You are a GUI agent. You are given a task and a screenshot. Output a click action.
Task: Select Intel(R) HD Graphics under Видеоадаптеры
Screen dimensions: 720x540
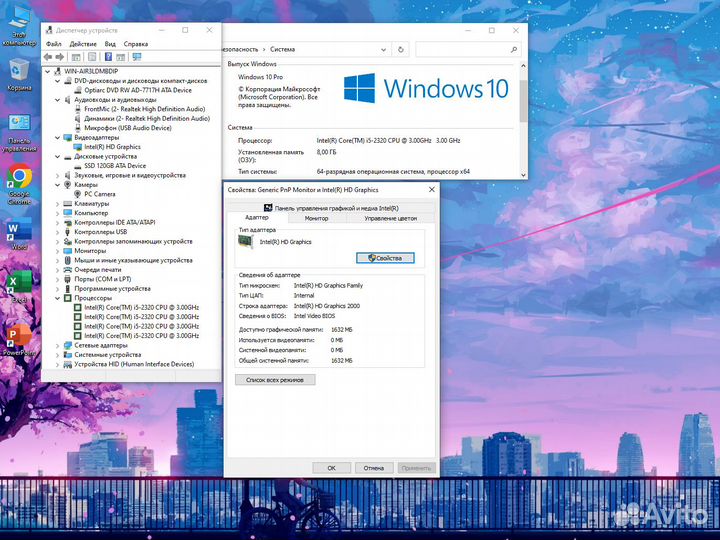tap(112, 147)
